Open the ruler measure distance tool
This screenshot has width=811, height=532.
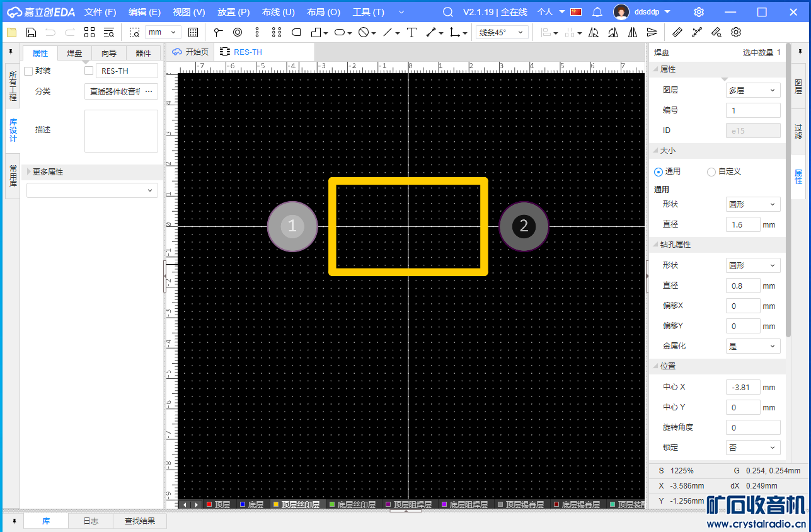677,33
